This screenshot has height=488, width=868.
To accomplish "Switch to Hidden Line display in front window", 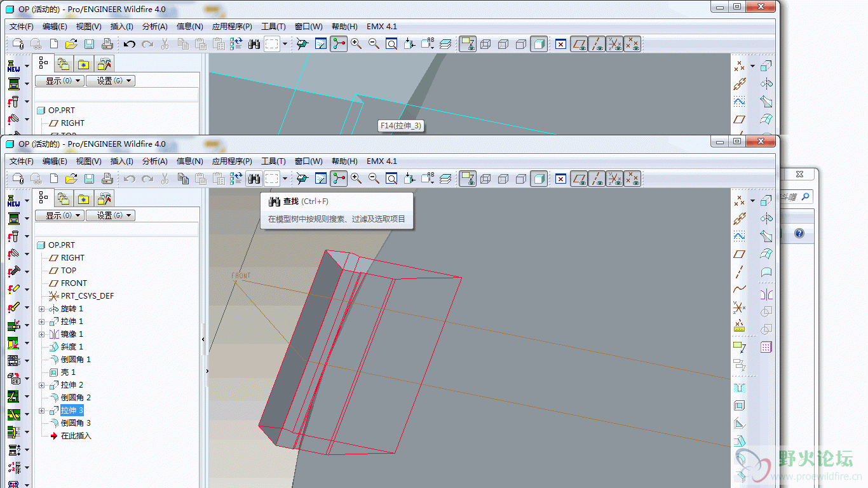I will [503, 179].
